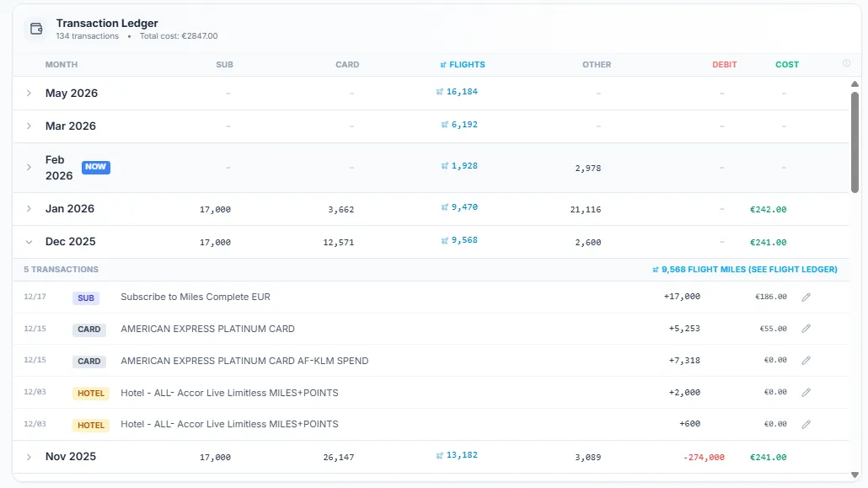Viewport: 868px width, 488px height.
Task: Edit the AF-KLM SPEND card transaction
Action: [x=806, y=361]
